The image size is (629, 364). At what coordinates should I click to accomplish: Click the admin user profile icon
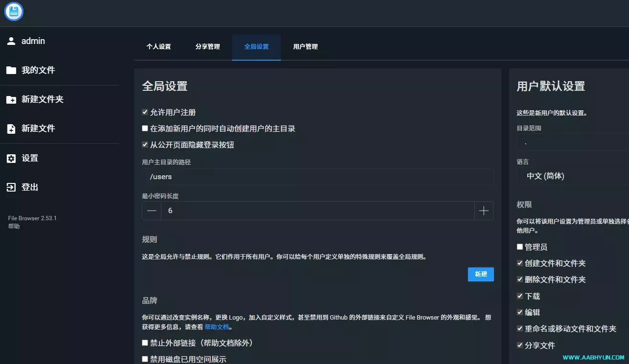pos(11,41)
